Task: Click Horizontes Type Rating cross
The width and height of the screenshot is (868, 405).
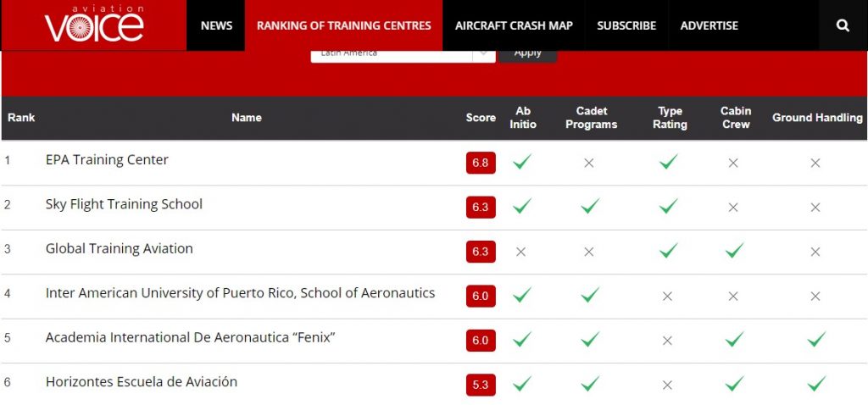Action: [667, 385]
